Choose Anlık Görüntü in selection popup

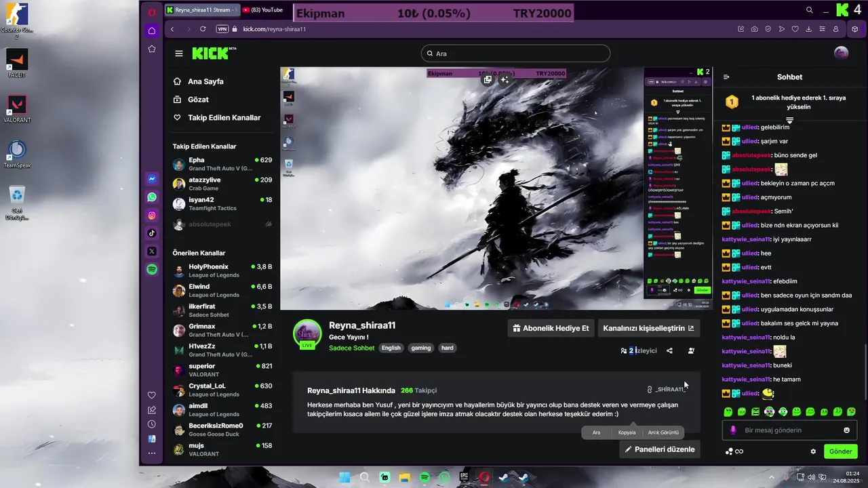663,432
